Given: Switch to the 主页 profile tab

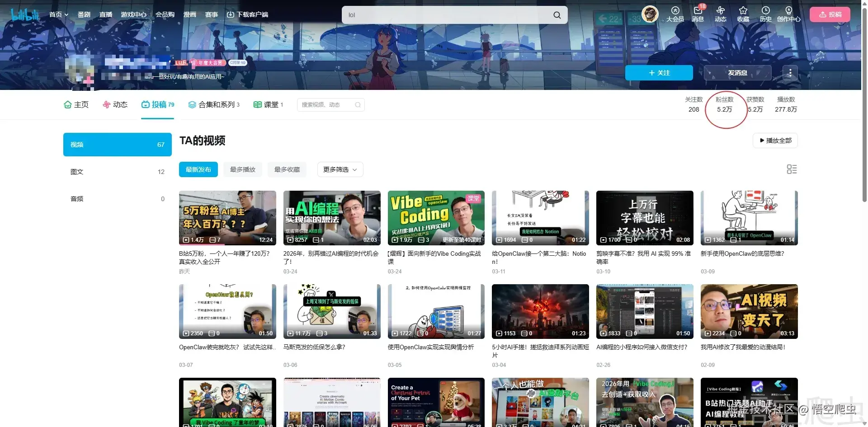Looking at the screenshot, I should click(76, 104).
